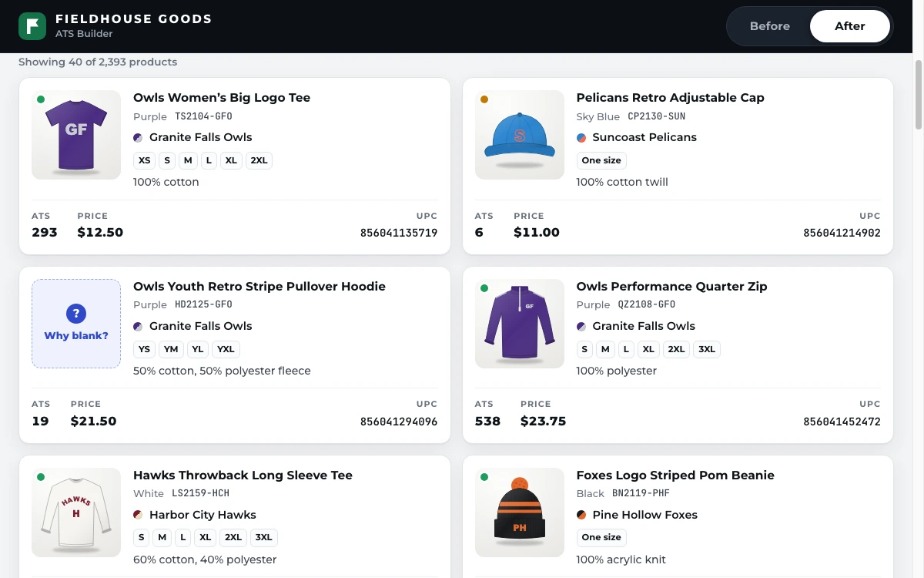The width and height of the screenshot is (924, 578).
Task: Select One size on Foxes Pom Beanie
Action: pyautogui.click(x=601, y=538)
